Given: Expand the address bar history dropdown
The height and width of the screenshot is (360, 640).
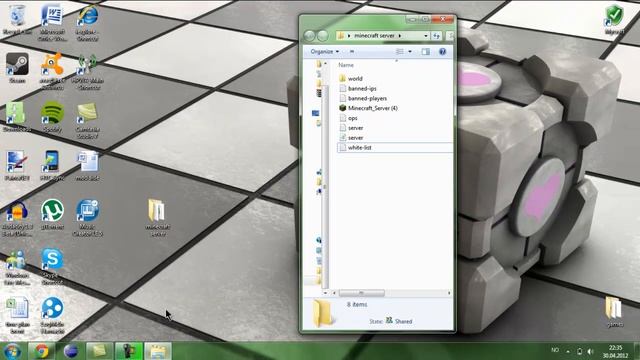Looking at the screenshot, I should pyautogui.click(x=426, y=36).
